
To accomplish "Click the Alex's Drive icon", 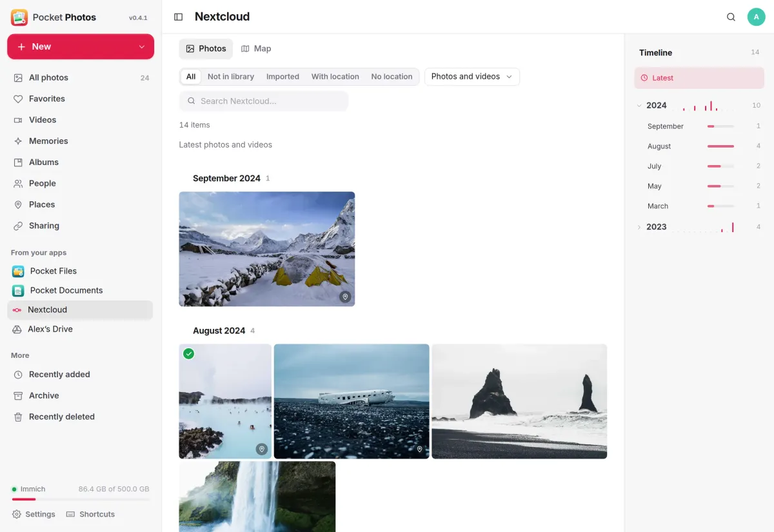I will pyautogui.click(x=17, y=329).
